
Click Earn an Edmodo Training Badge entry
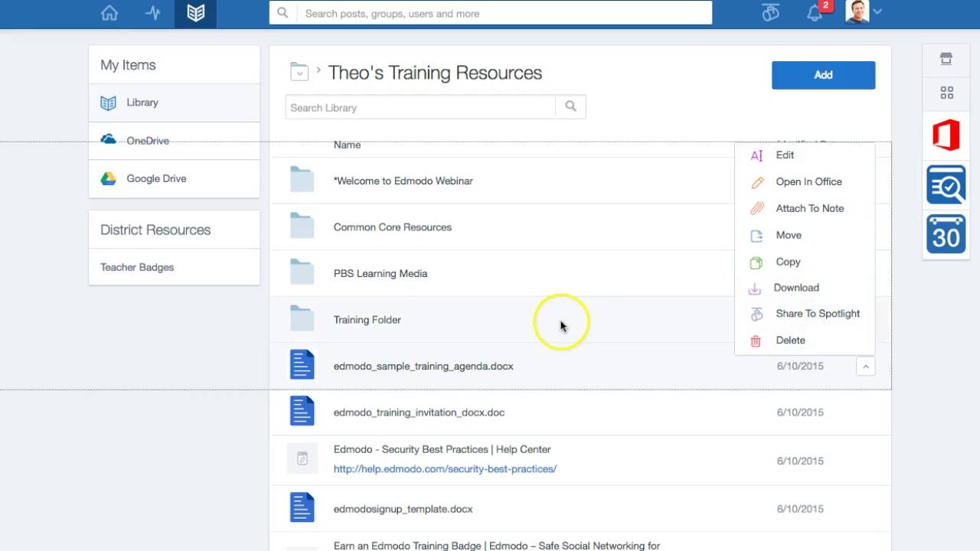pyautogui.click(x=497, y=546)
